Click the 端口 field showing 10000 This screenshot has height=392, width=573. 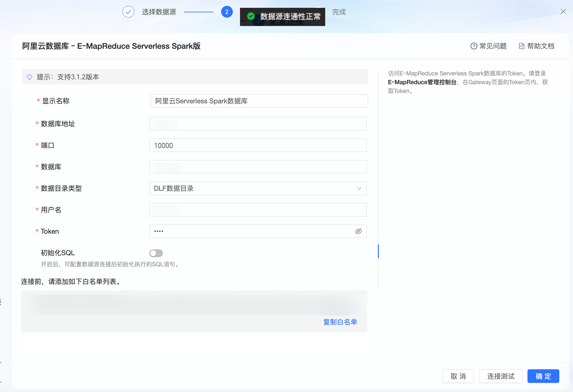pyautogui.click(x=258, y=145)
